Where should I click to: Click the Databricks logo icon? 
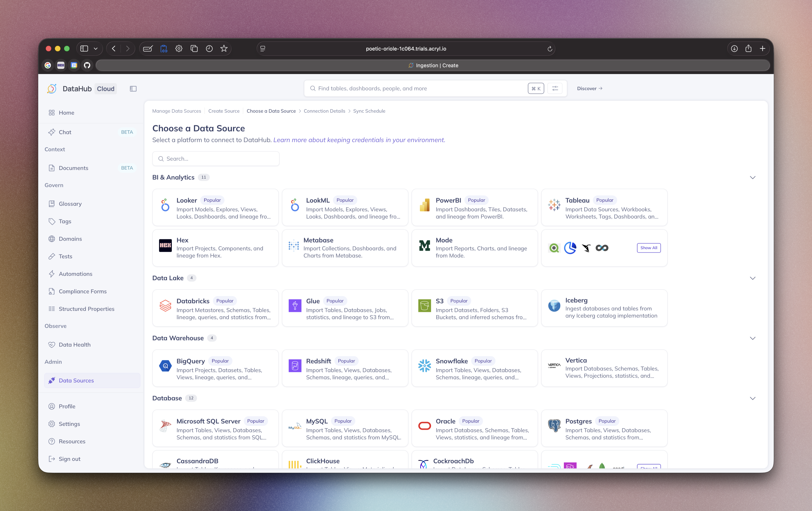pyautogui.click(x=165, y=306)
